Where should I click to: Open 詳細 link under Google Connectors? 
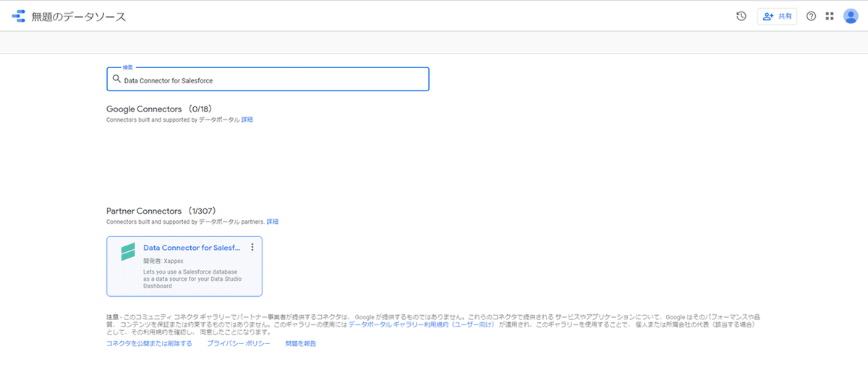(247, 119)
